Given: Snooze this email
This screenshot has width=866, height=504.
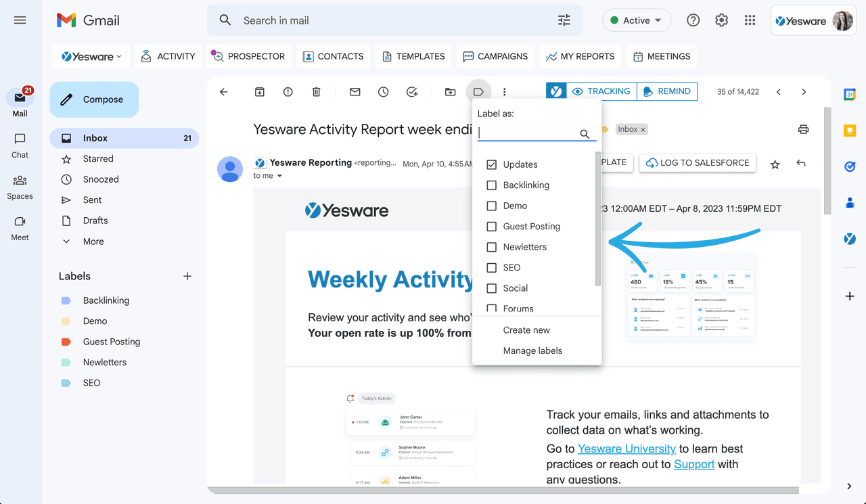Looking at the screenshot, I should [384, 92].
